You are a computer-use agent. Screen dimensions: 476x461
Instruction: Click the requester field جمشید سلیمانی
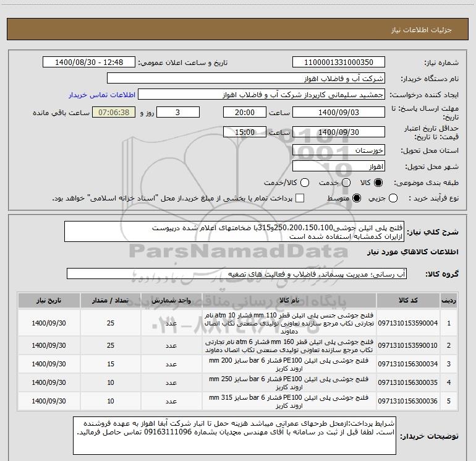(261, 95)
